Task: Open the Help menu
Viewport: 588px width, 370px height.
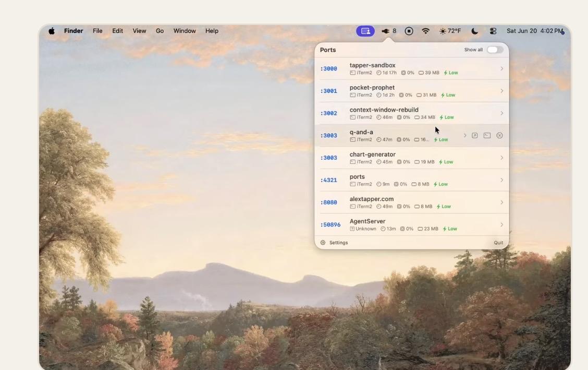Action: [x=212, y=31]
